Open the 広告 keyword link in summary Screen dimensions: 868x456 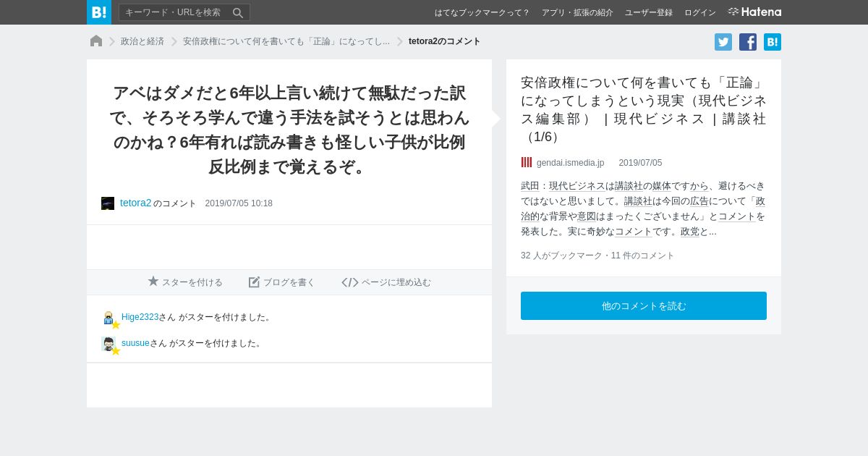699,201
